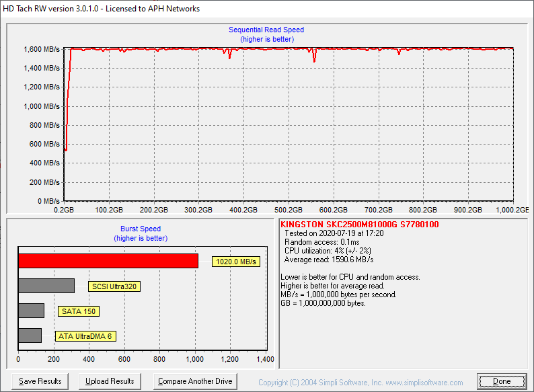Screen dimensions: 534x392
Task: Click the 1,600 MB/s axis label
Action: [42, 50]
